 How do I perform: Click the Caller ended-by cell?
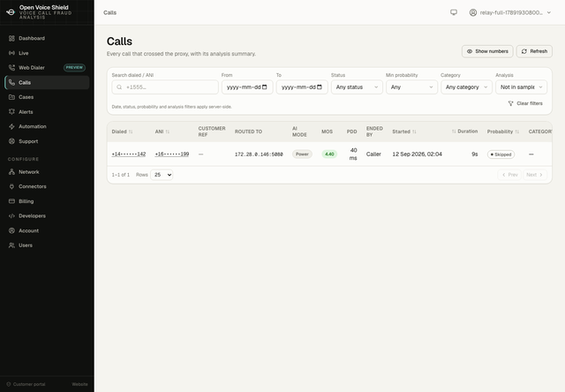point(373,155)
